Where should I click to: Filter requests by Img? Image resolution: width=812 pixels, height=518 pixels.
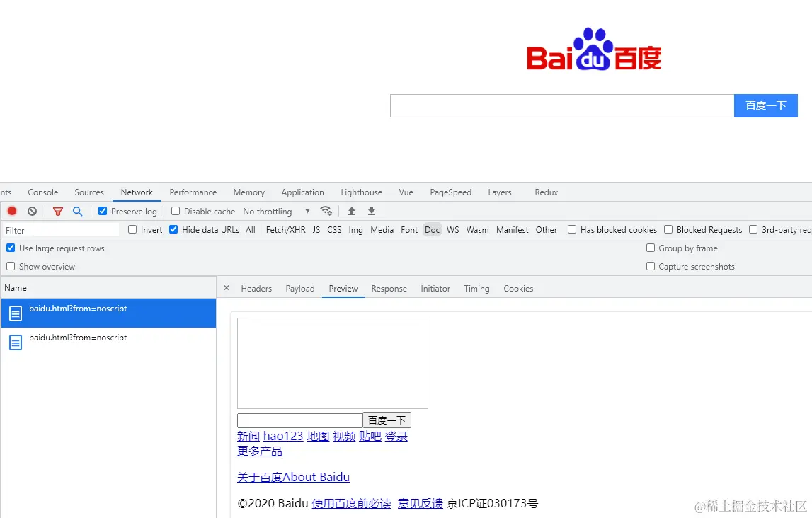[356, 229]
